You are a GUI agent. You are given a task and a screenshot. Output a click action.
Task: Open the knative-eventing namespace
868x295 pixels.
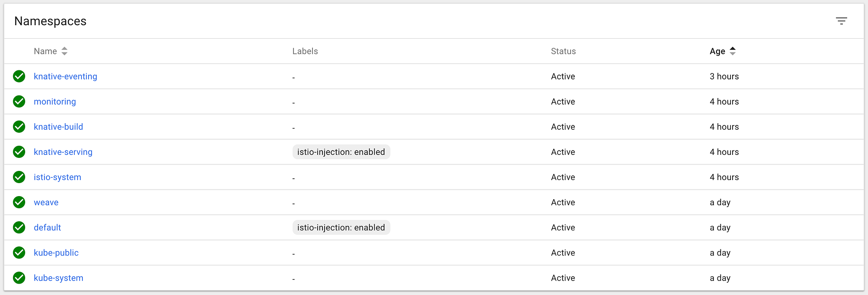pyautogui.click(x=66, y=76)
